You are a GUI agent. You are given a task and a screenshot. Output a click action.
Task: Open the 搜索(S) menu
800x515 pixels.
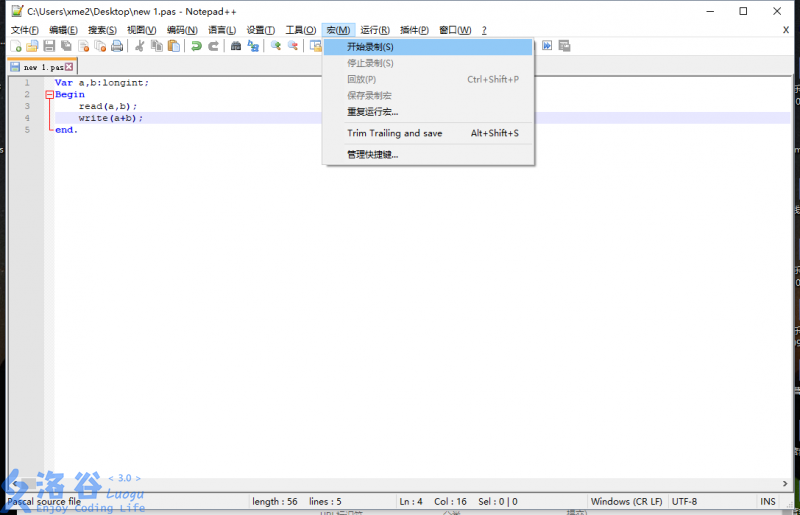(x=102, y=30)
